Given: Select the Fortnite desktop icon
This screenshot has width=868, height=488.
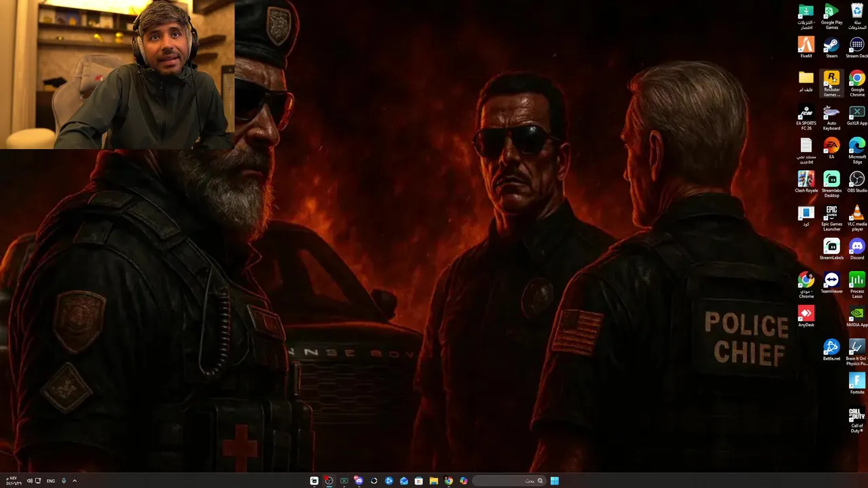Looking at the screenshot, I should (x=857, y=384).
